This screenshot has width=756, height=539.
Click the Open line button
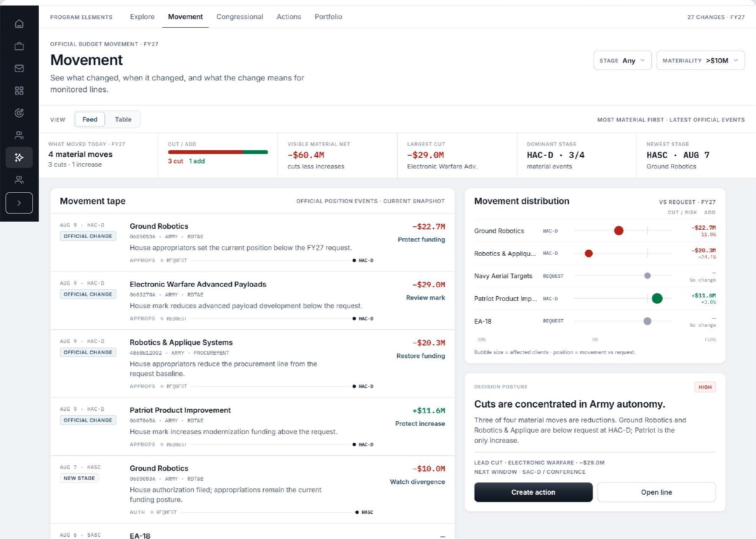click(656, 492)
